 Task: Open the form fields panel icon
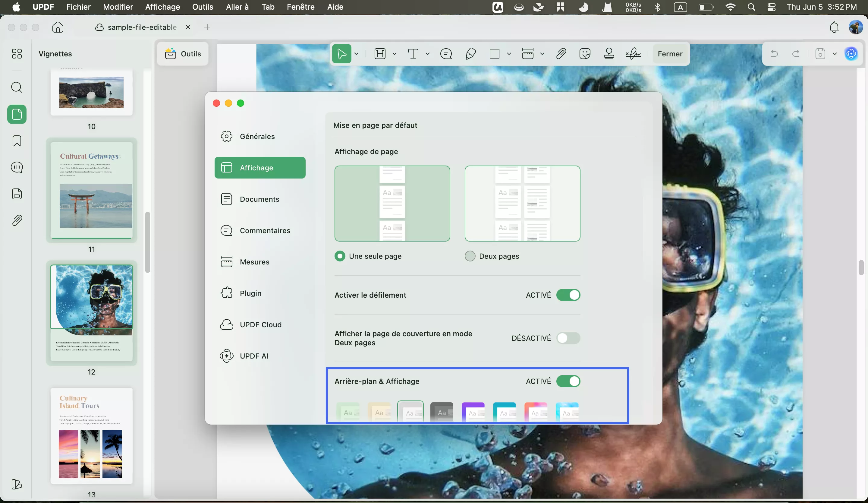(17, 194)
